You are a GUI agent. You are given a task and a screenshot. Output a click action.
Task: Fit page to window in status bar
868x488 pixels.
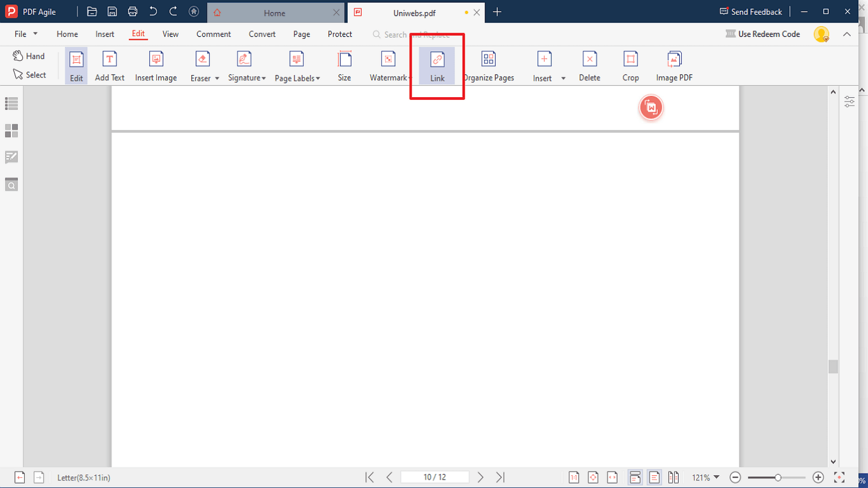pyautogui.click(x=593, y=477)
